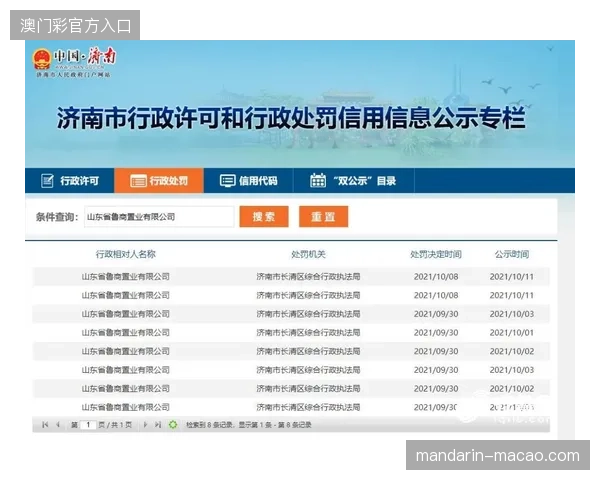600x480 pixels.
Task: Click the 公示时间 column header
Action: (x=512, y=254)
